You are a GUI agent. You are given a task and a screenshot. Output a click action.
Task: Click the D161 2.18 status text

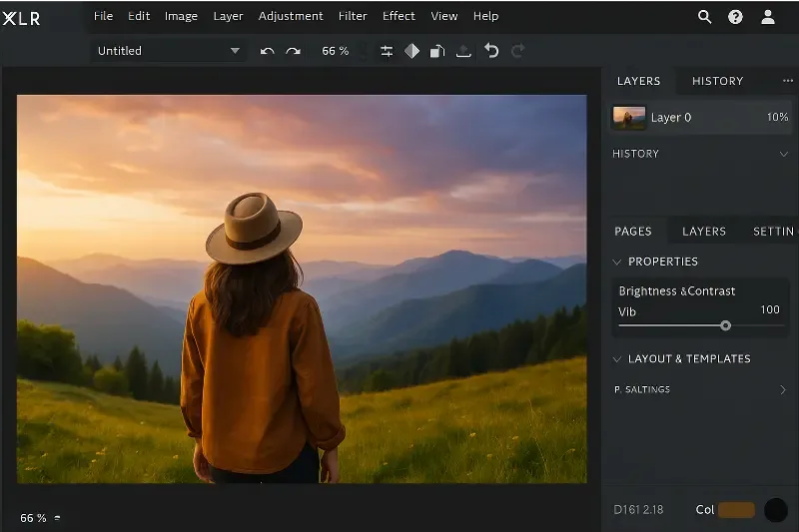tap(638, 510)
